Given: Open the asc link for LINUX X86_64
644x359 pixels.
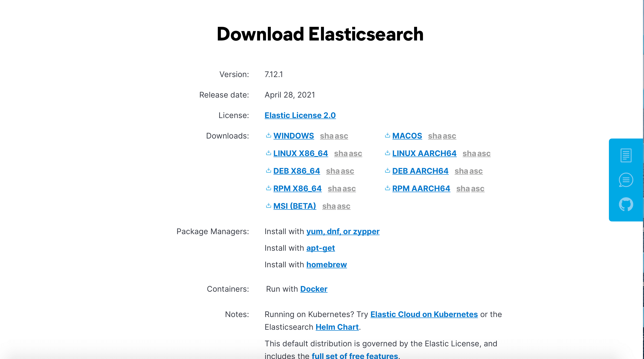Looking at the screenshot, I should coord(355,153).
